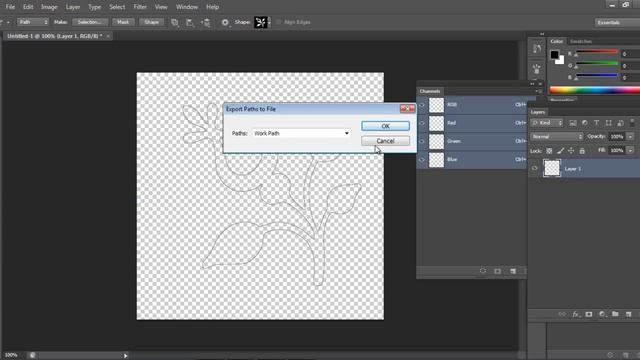Filter layers by type layer icon
The image size is (640, 360).
click(596, 123)
